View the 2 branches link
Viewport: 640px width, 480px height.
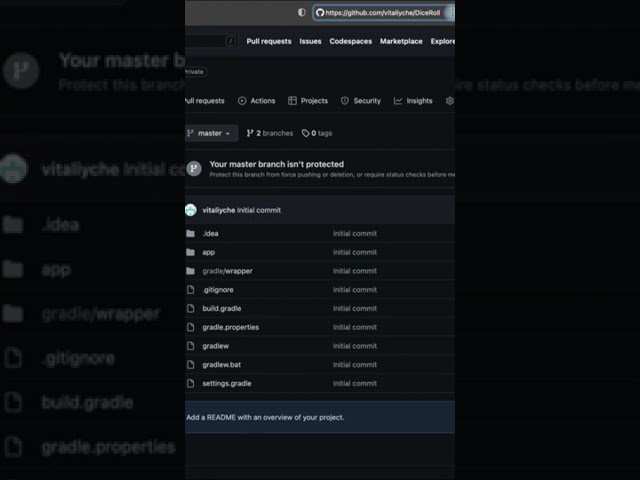(270, 133)
